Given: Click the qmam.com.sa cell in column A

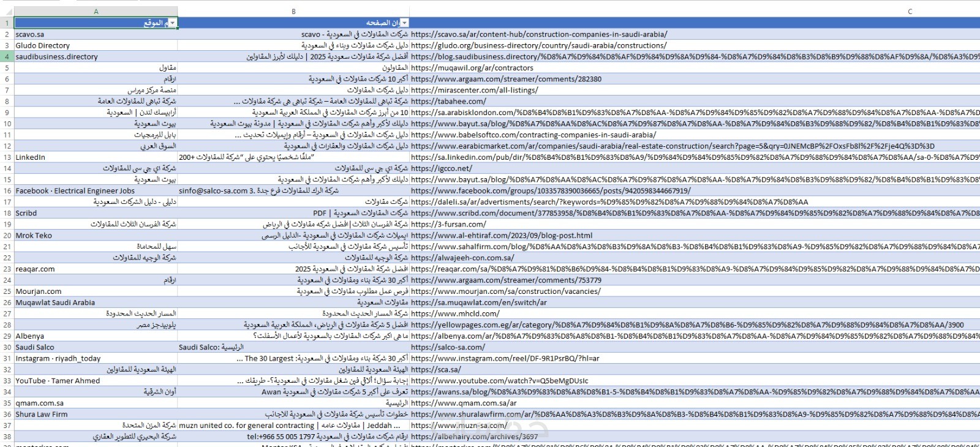Looking at the screenshot, I should [96, 404].
